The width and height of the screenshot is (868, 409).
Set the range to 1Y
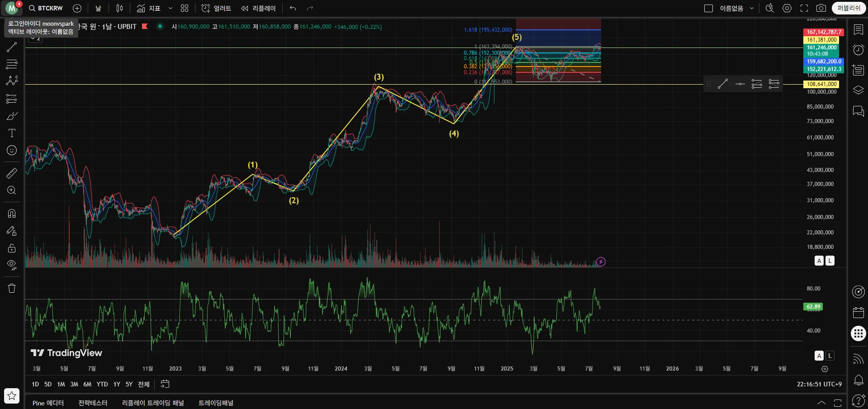(x=117, y=384)
